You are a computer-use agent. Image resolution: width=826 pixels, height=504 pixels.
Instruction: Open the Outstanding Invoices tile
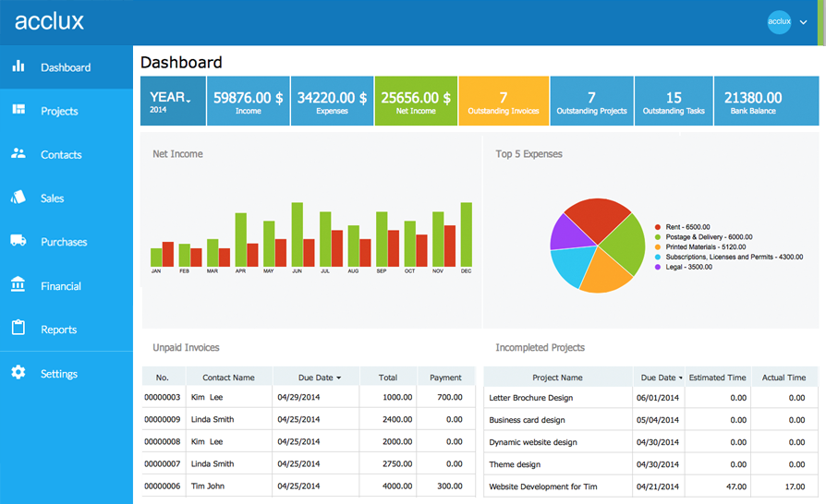click(x=504, y=101)
